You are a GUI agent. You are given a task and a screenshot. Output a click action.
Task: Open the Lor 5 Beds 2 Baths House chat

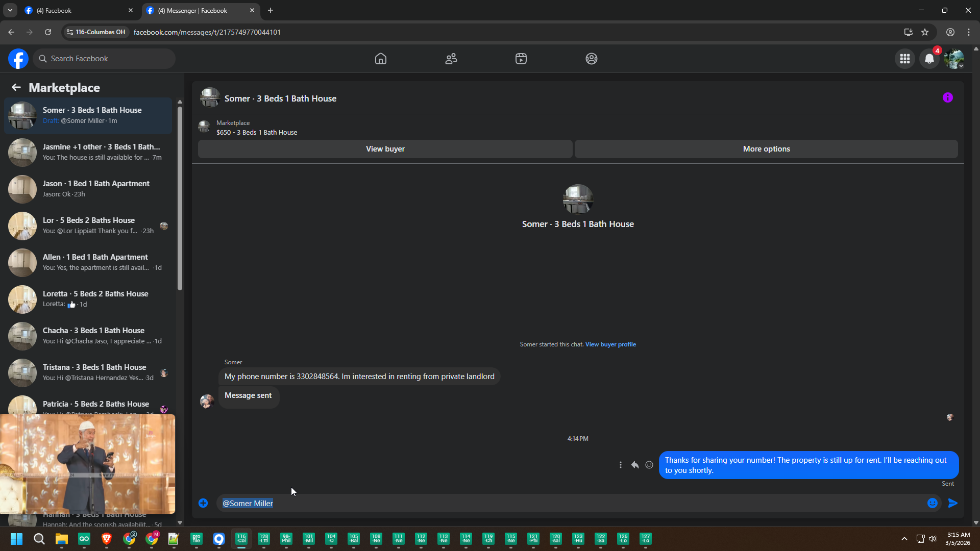click(88, 226)
